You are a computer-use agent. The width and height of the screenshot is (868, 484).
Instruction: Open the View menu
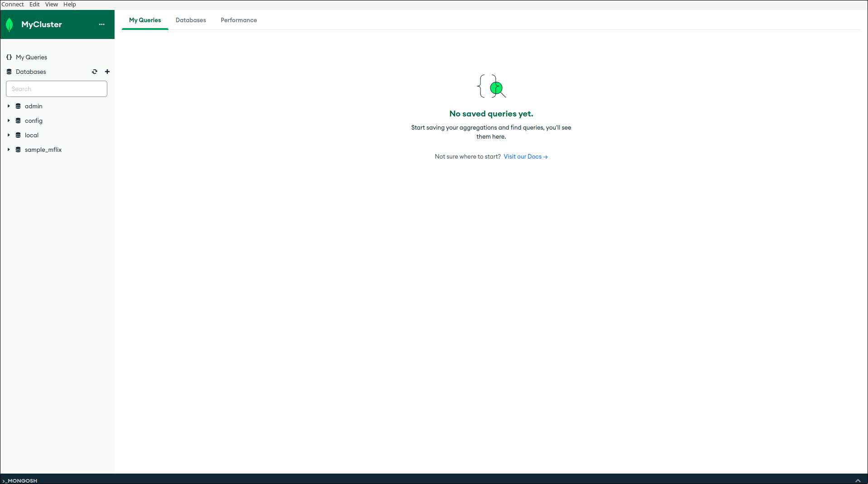coord(52,5)
